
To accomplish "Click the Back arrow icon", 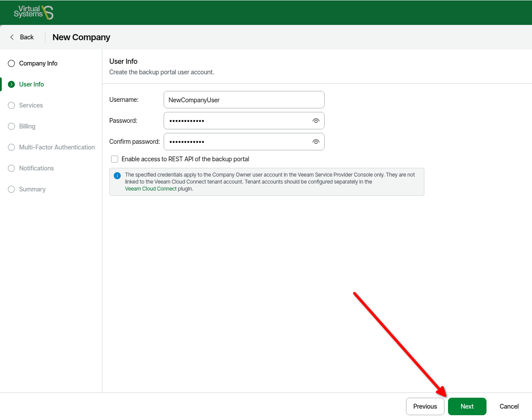I will pos(12,37).
